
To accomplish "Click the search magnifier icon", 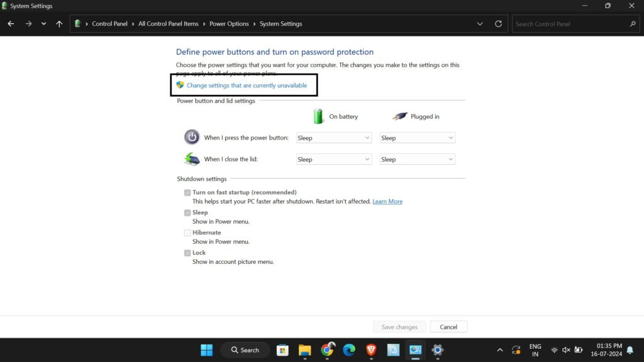I will [x=633, y=24].
